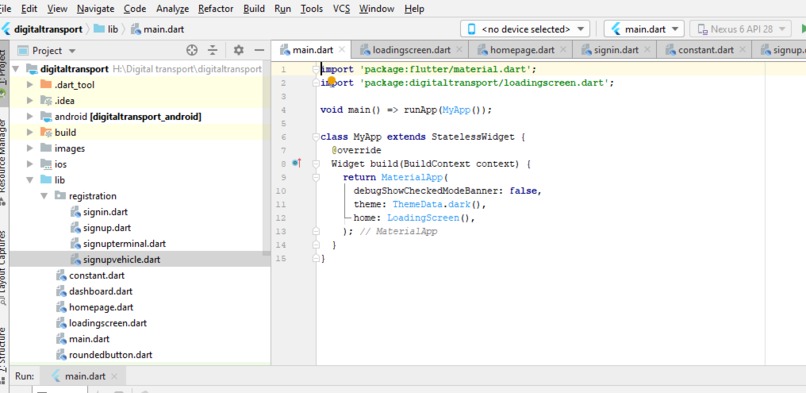This screenshot has height=393, width=806.
Task: Select loadingscreen.dart in project tree
Action: point(107,323)
